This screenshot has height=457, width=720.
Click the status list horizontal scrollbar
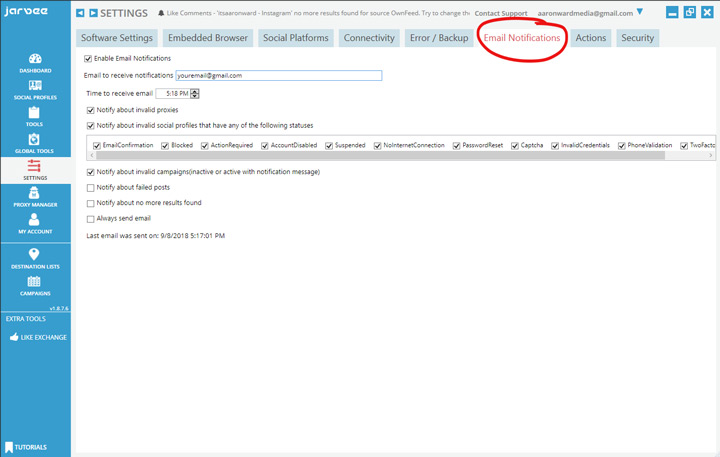[381, 156]
